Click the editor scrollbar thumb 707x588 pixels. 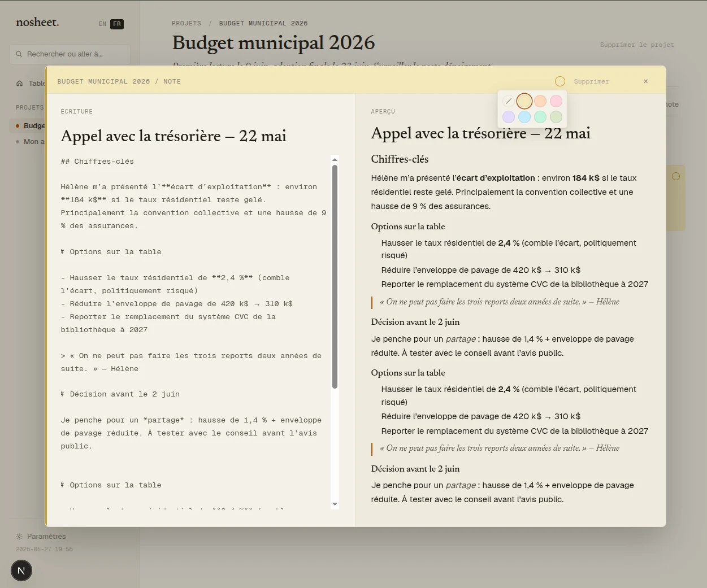pyautogui.click(x=335, y=276)
